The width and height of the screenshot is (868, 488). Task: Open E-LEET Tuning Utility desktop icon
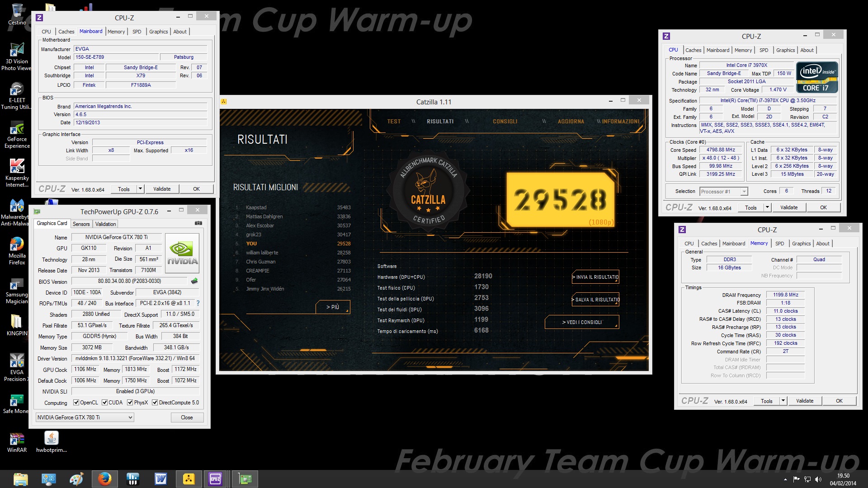pos(16,96)
